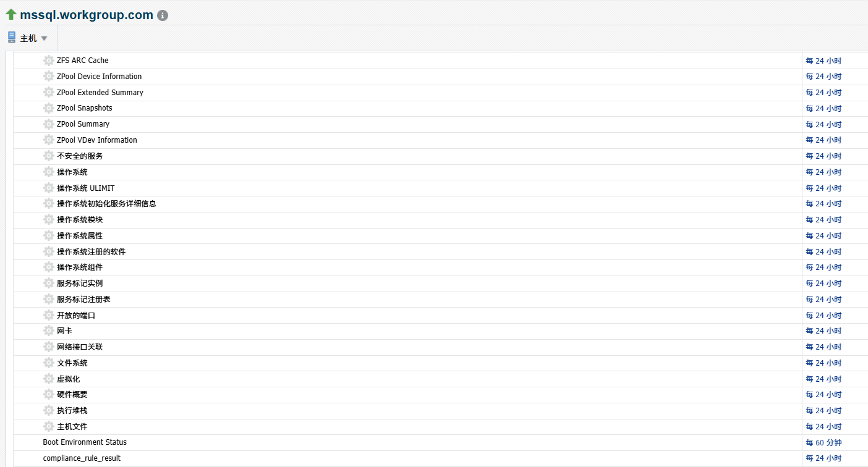This screenshot has width=868, height=467.
Task: Open schedule link for ZPool Summary
Action: coord(823,124)
